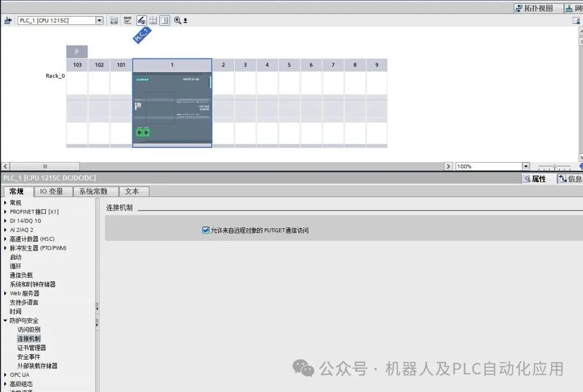Expand the 高速计数器 (HSC) node
This screenshot has width=583, height=392.
click(5, 239)
